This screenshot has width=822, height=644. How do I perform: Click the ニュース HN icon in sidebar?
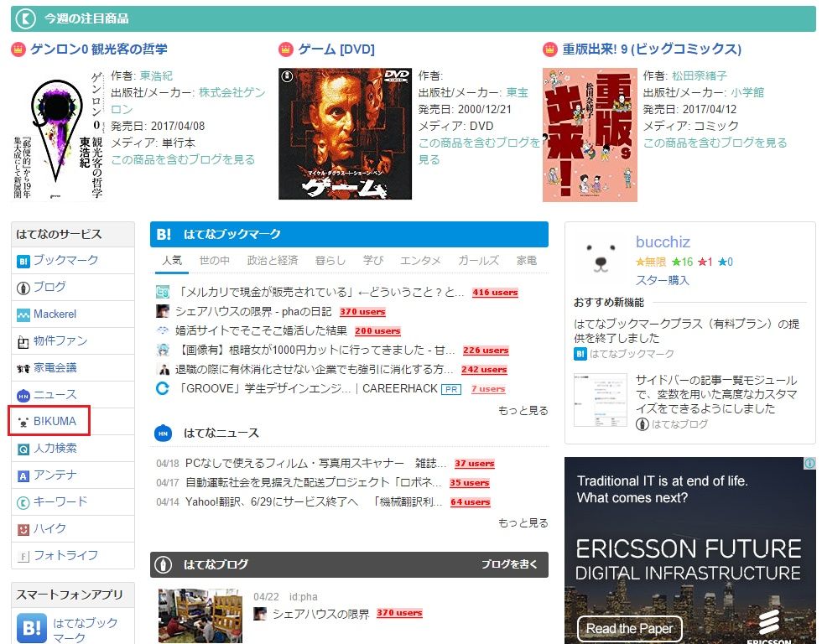(23, 395)
